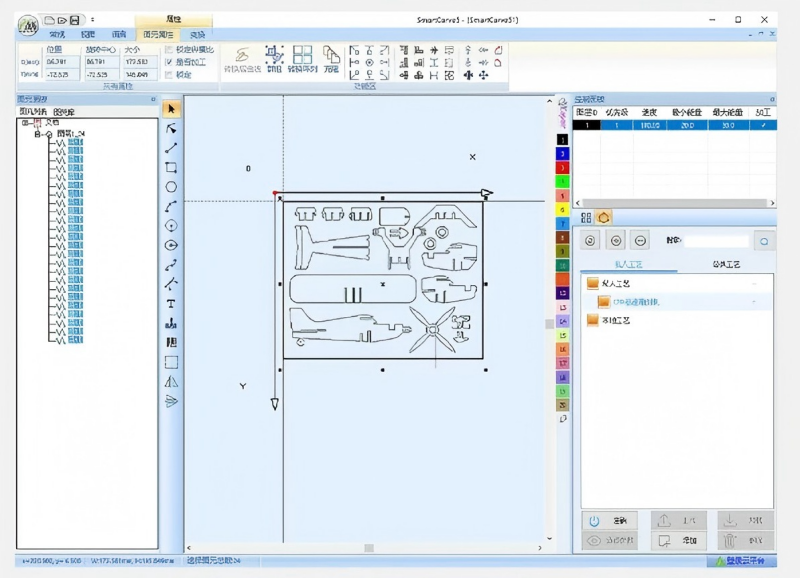Activate the text tool (T icon)
Image resolution: width=800 pixels, height=578 pixels.
pyautogui.click(x=171, y=303)
